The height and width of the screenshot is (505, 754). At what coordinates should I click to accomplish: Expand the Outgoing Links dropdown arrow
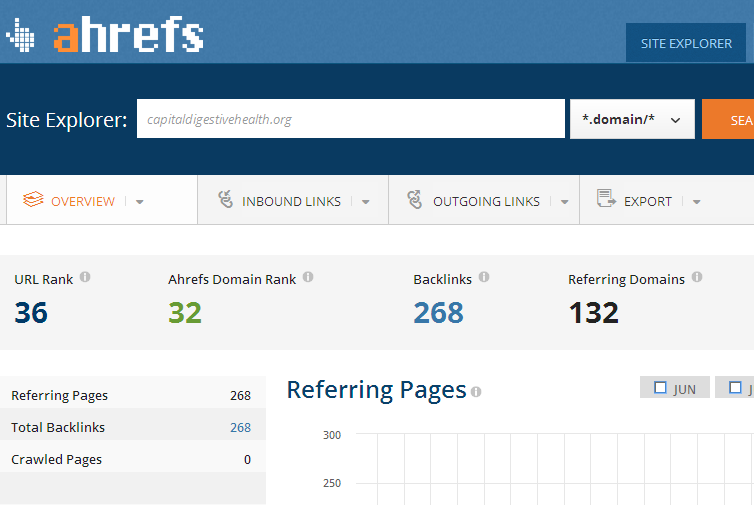[x=565, y=202]
